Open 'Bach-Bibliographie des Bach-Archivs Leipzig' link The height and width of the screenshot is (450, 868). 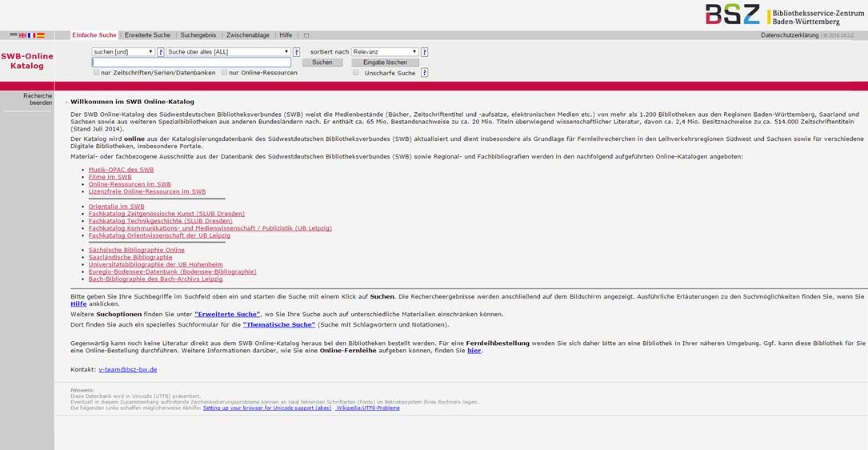[x=155, y=279]
